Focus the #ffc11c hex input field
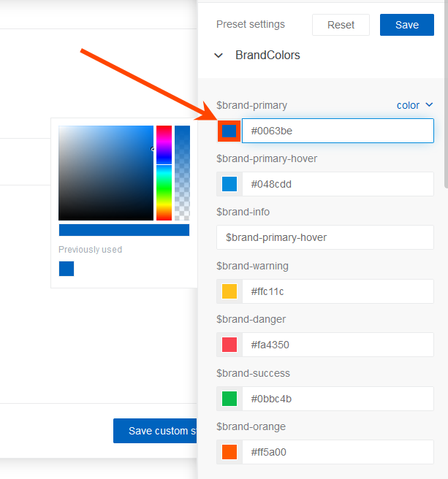The width and height of the screenshot is (448, 479). [x=338, y=291]
